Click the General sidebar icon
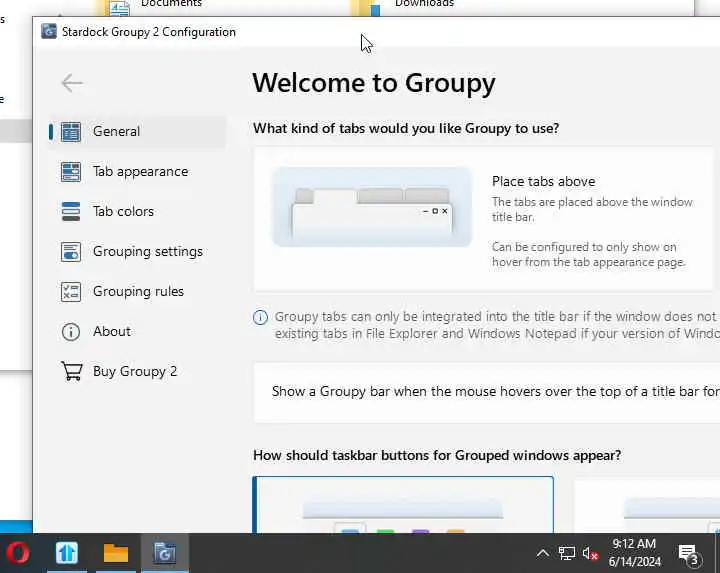This screenshot has width=720, height=573. (x=71, y=132)
